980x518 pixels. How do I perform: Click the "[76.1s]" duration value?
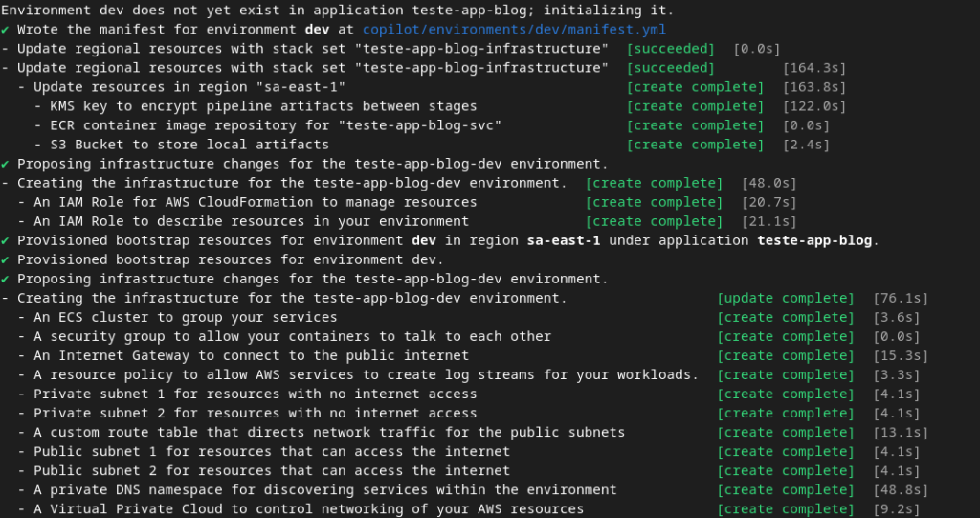point(901,298)
